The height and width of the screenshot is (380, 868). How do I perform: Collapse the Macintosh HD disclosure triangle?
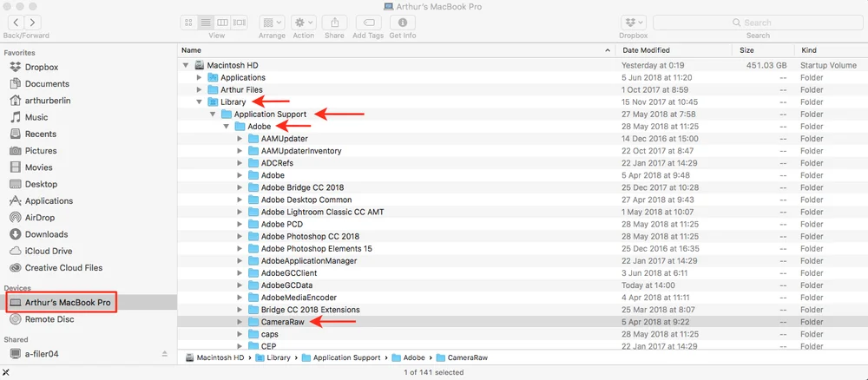186,65
